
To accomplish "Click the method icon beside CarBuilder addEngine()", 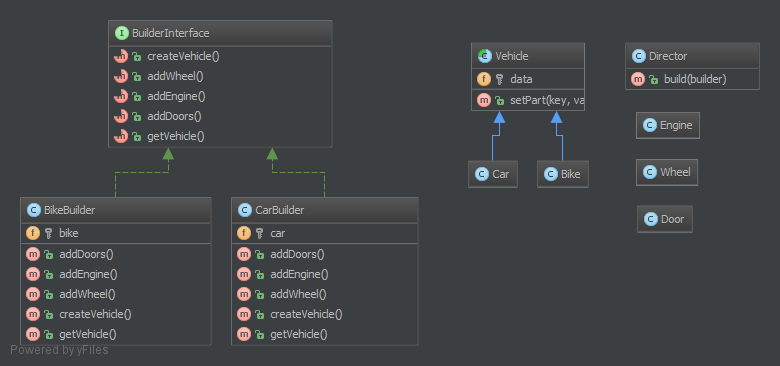I will coord(244,274).
